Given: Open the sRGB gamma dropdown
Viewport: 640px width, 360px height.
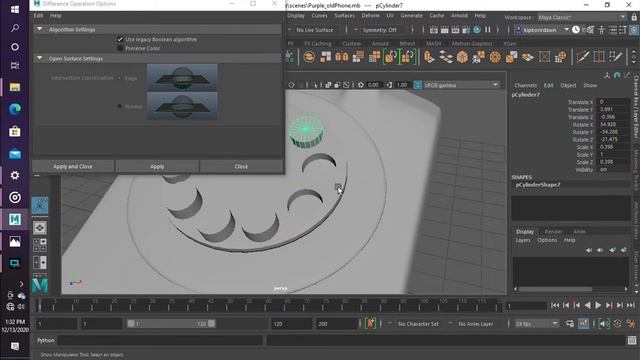Looking at the screenshot, I should tap(461, 85).
